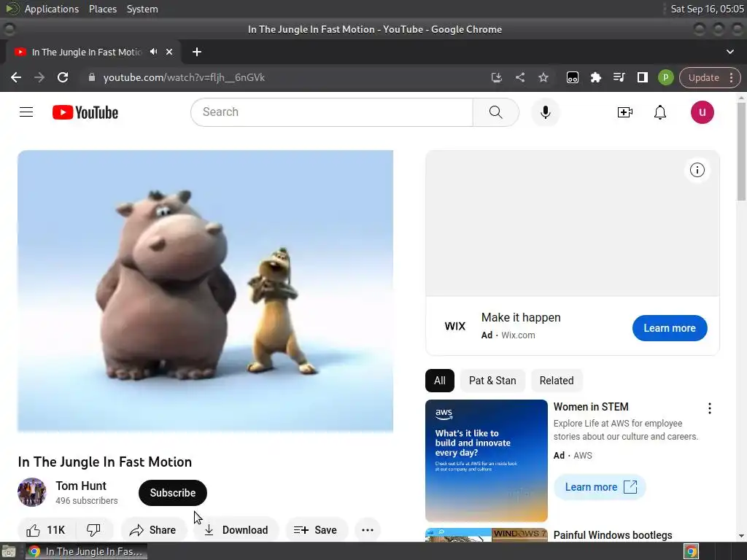Open Painful Windows bootlegs video title
Viewport: 747px width, 560px height.
coord(613,534)
